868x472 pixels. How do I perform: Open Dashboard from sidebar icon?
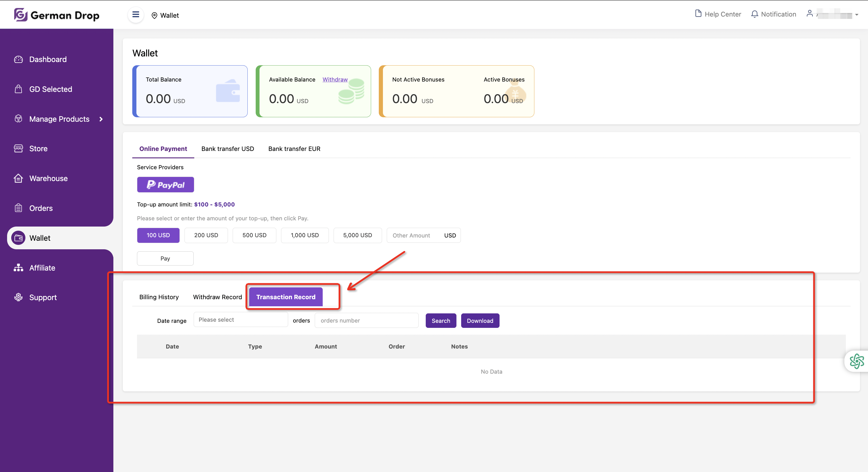click(18, 59)
